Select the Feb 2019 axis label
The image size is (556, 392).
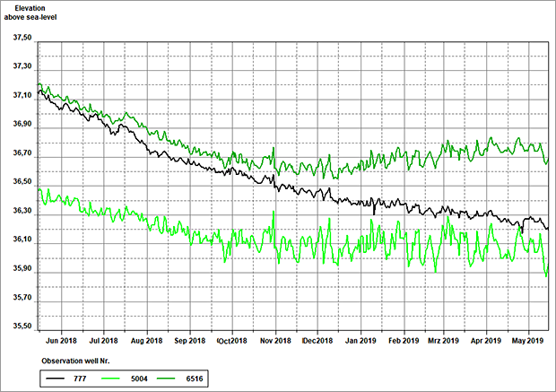click(x=404, y=341)
